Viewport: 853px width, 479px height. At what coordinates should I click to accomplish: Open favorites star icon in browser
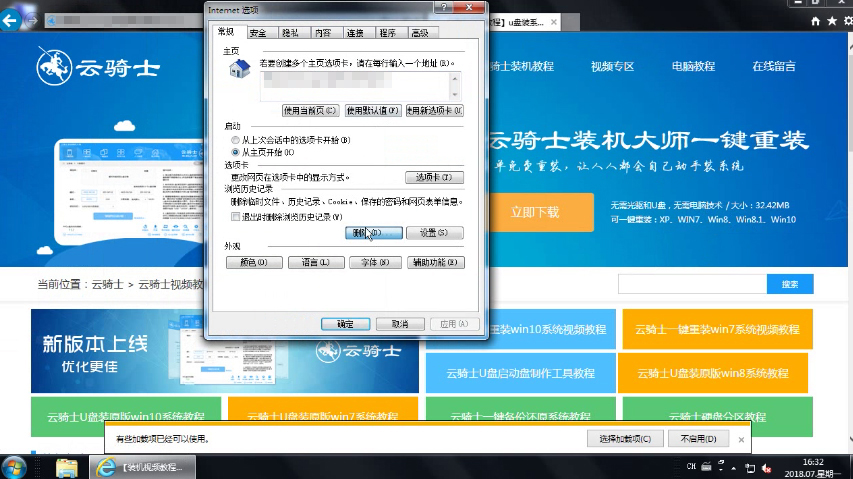[x=832, y=21]
